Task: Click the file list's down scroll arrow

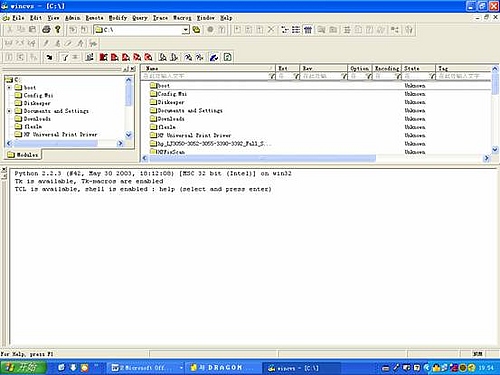Action: [495, 149]
